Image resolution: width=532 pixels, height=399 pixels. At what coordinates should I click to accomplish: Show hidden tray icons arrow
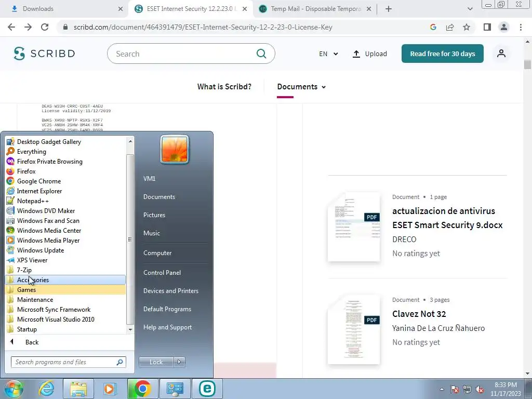click(442, 390)
